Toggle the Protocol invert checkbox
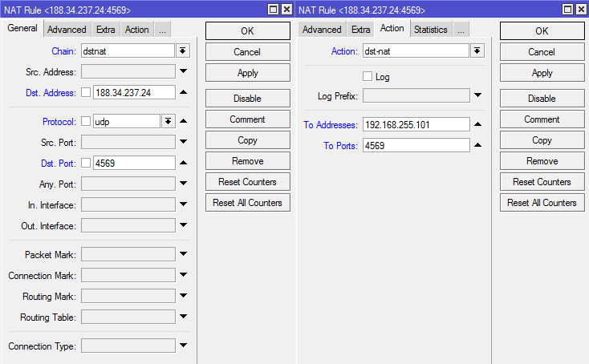 pos(86,121)
